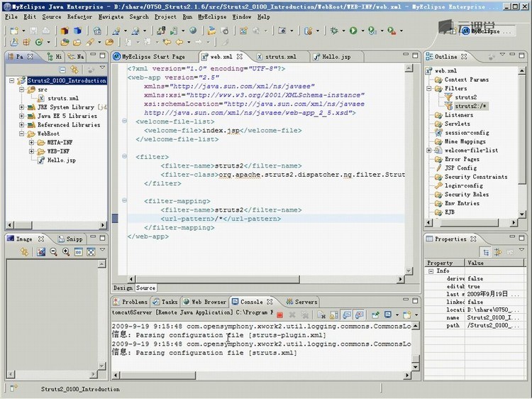The image size is (532, 399).
Task: Click the Zoom In icon in Image view
Action: pos(66,251)
